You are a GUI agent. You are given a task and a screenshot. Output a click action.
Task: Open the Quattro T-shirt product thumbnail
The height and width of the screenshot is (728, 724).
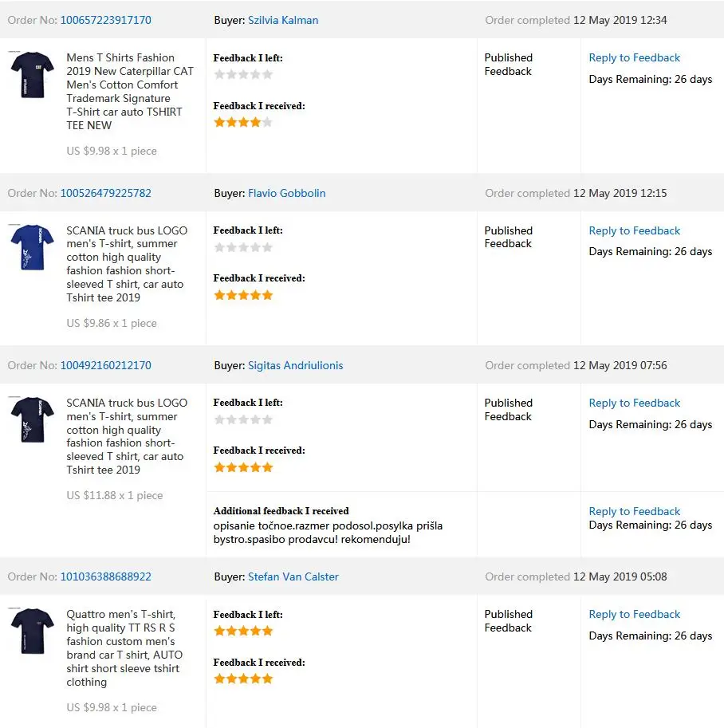click(x=32, y=632)
